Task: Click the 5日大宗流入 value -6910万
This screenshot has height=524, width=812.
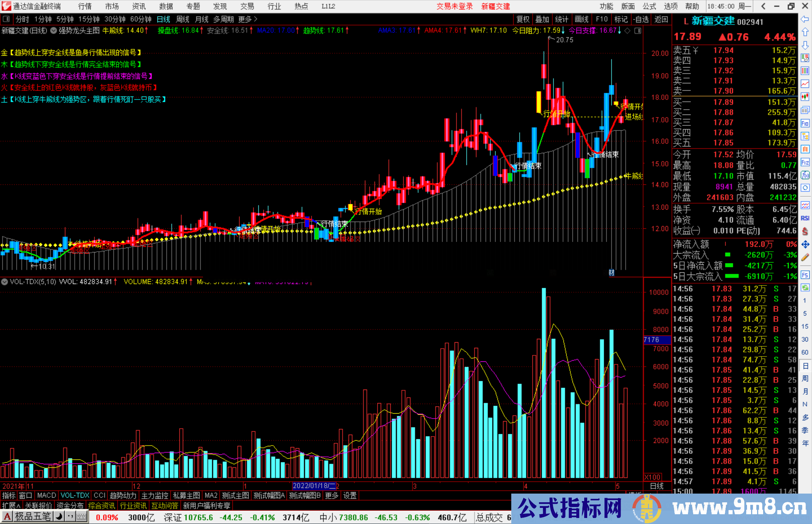Action: coord(759,276)
